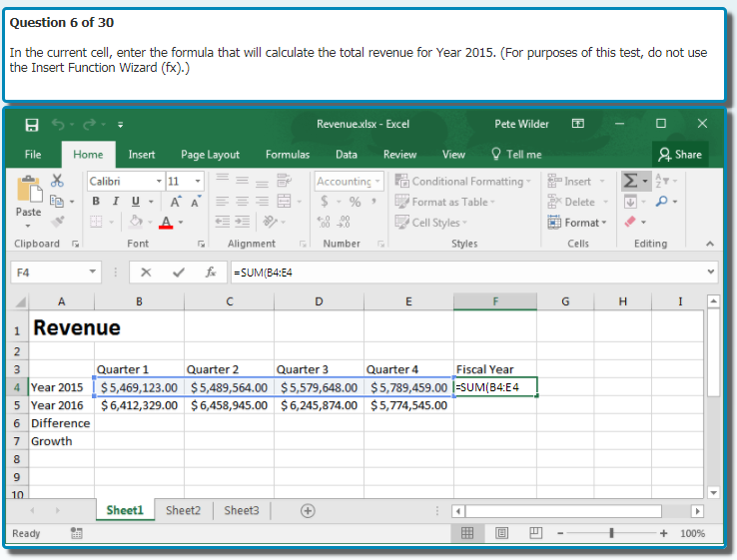Toggle Italic formatting
The image size is (737, 560).
(116, 202)
